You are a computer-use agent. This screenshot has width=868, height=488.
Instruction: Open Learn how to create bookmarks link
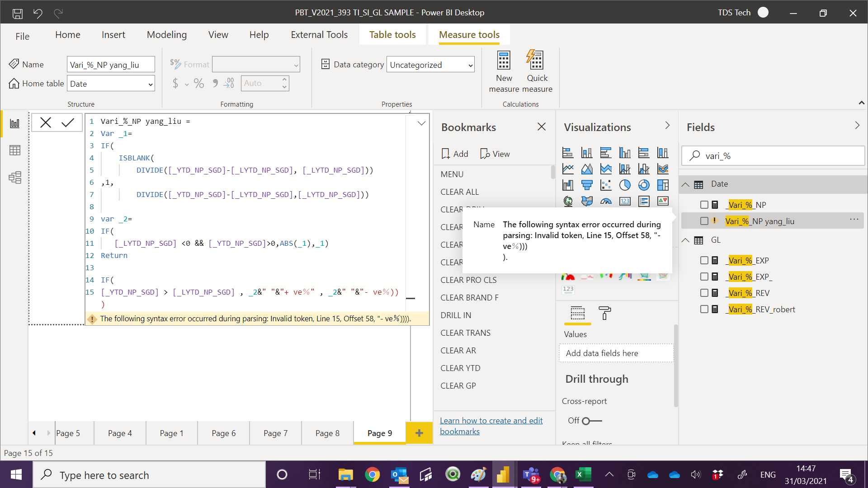491,426
